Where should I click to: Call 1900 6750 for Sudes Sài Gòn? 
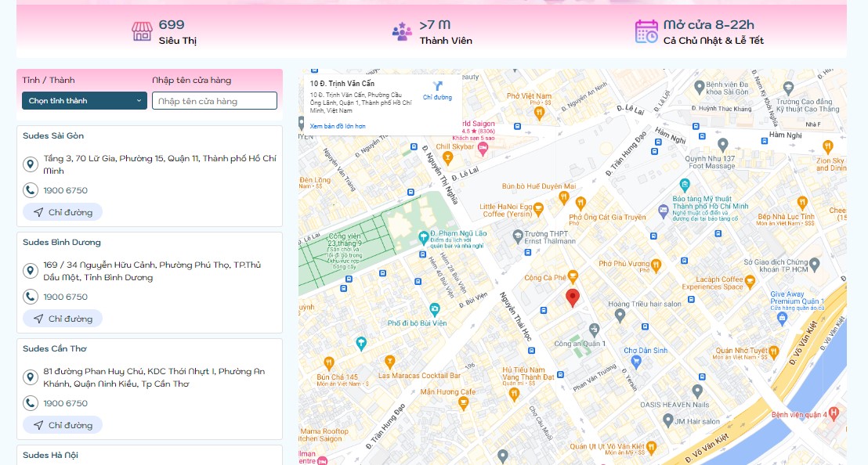[x=65, y=190]
